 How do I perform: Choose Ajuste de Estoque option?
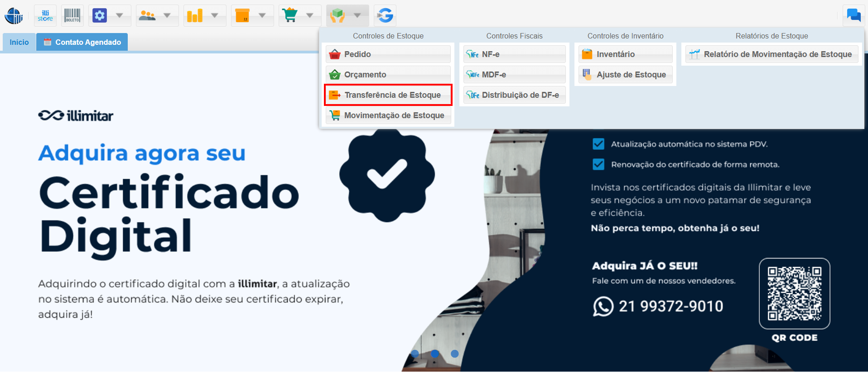coord(625,75)
